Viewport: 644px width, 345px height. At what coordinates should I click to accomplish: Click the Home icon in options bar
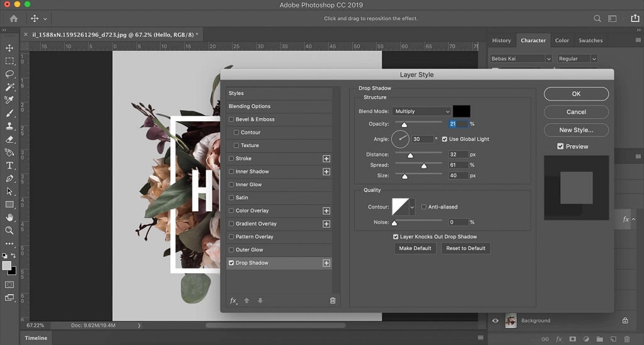point(14,19)
